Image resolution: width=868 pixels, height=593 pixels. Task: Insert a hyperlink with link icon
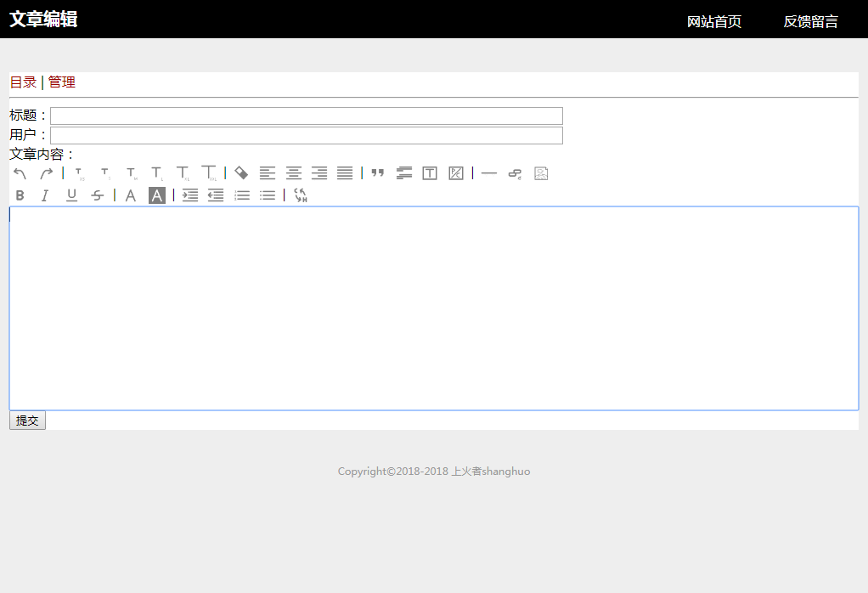[515, 173]
